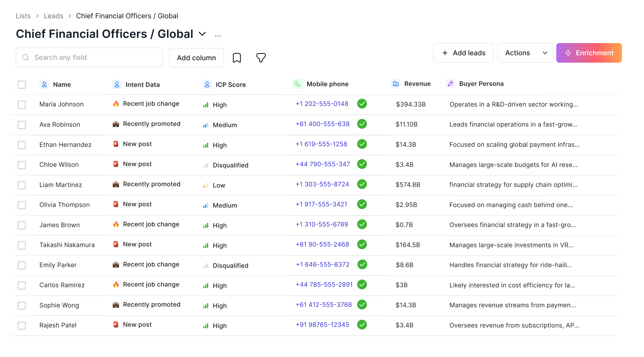
Task: Toggle the select-all checkbox in header
Action: [22, 85]
